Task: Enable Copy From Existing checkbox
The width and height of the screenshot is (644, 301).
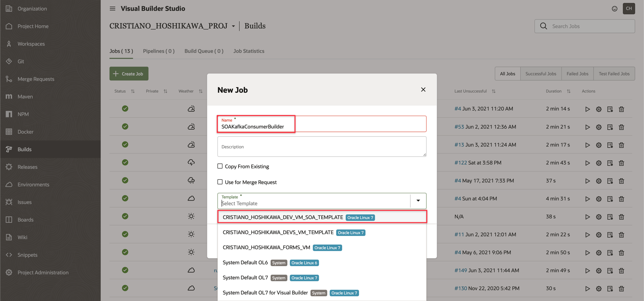Action: pos(220,166)
